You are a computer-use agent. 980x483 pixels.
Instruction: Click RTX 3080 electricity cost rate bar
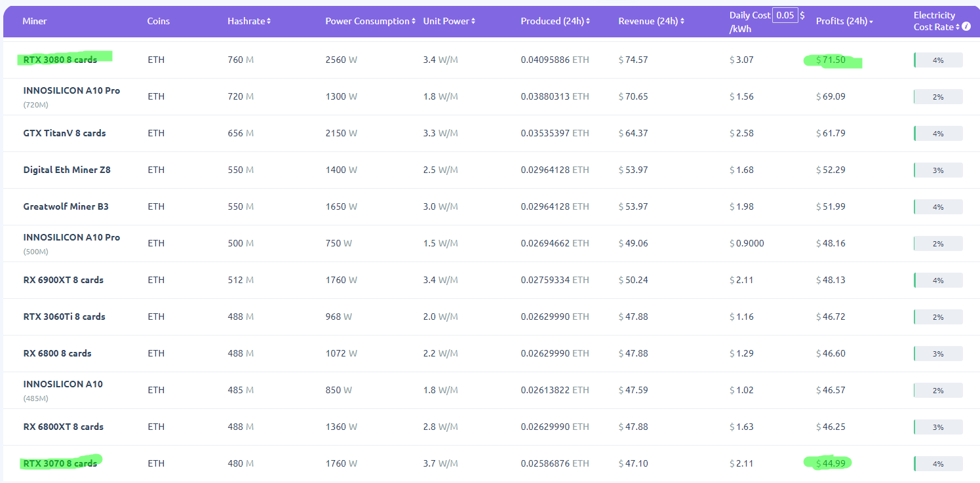coord(938,60)
